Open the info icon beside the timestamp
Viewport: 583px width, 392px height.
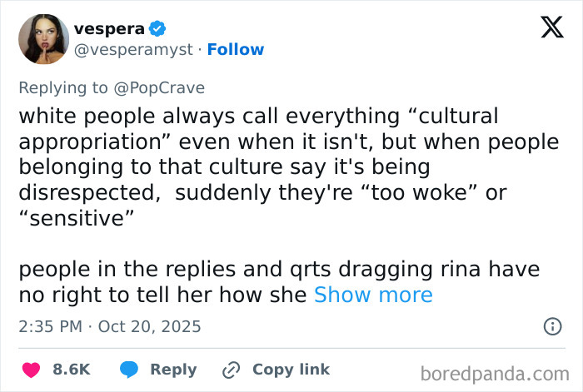pyautogui.click(x=551, y=326)
